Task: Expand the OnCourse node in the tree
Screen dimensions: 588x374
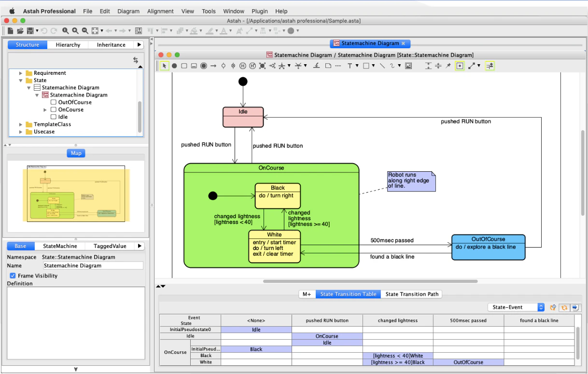Action: (x=45, y=110)
